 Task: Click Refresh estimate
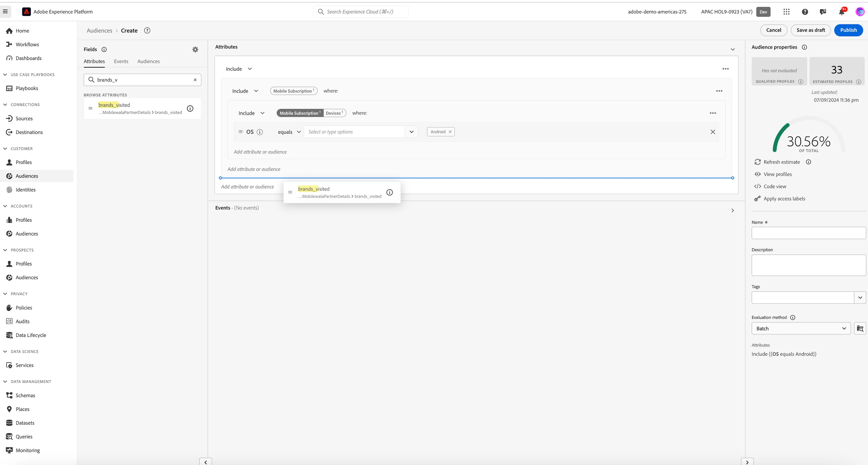(777, 162)
